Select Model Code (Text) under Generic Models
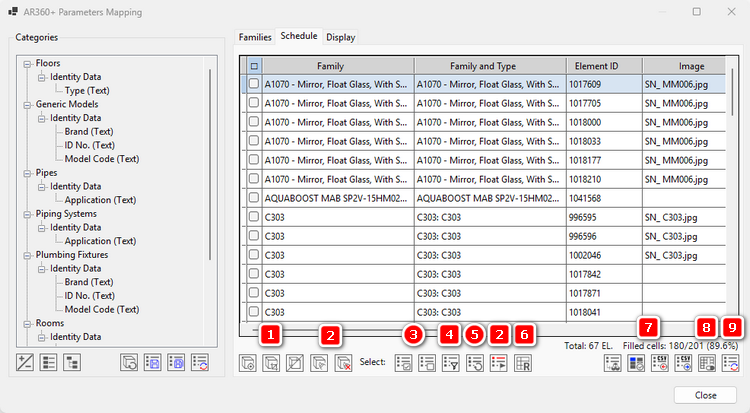The image size is (750, 413). (x=102, y=159)
